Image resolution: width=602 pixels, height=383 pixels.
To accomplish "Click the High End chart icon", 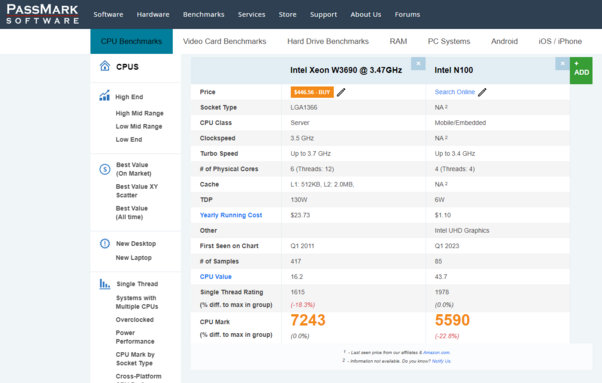I will click(104, 96).
